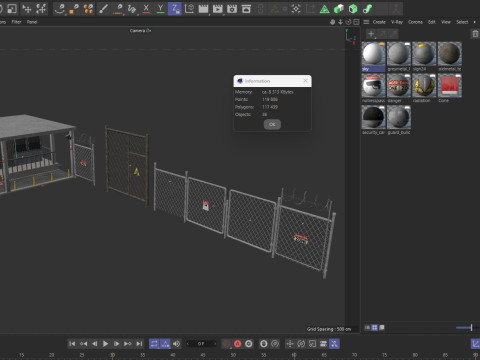Click the orange rotate arc tool icon
The height and width of the screenshot is (360, 480).
tap(60, 9)
